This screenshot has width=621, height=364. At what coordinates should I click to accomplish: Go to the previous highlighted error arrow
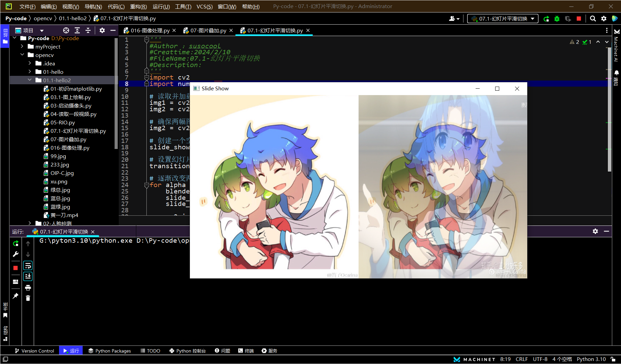[598, 42]
